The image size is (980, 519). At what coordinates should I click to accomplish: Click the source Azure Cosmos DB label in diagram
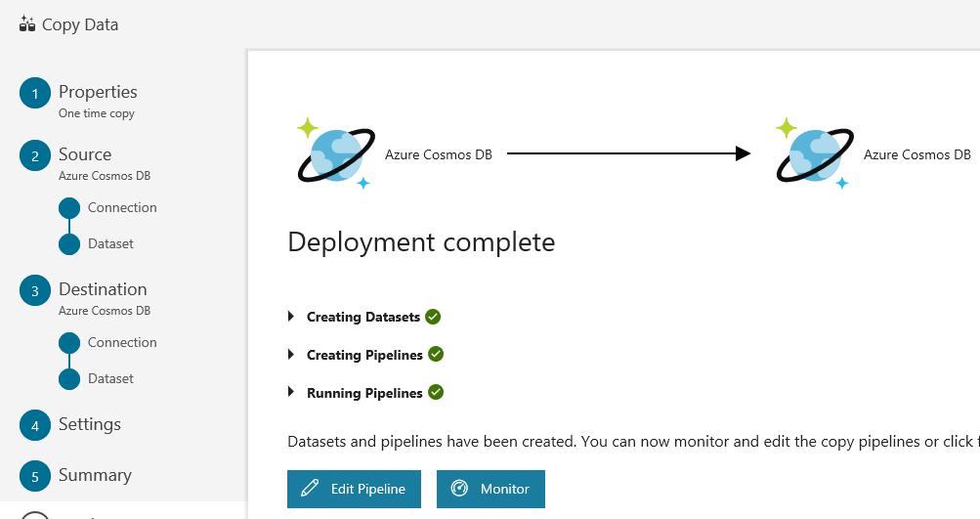[x=439, y=154]
